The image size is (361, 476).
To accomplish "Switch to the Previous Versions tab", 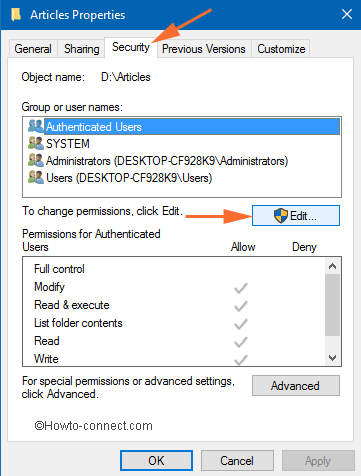I will pyautogui.click(x=204, y=49).
